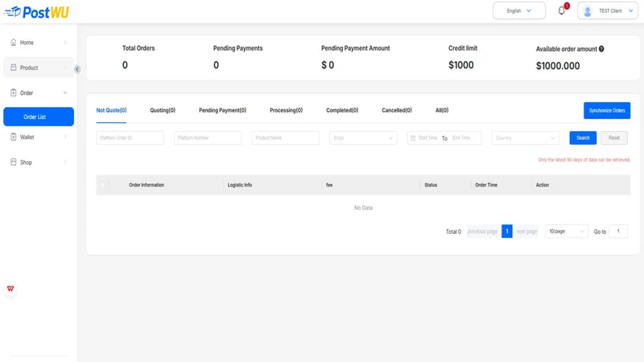
Task: Switch to the Quoting(0) tab
Action: point(163,110)
